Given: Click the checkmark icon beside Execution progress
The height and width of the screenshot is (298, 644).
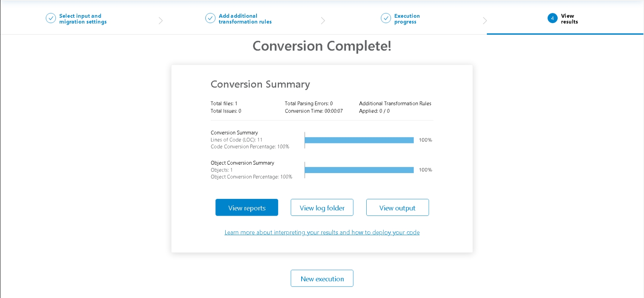Looking at the screenshot, I should pos(386,18).
